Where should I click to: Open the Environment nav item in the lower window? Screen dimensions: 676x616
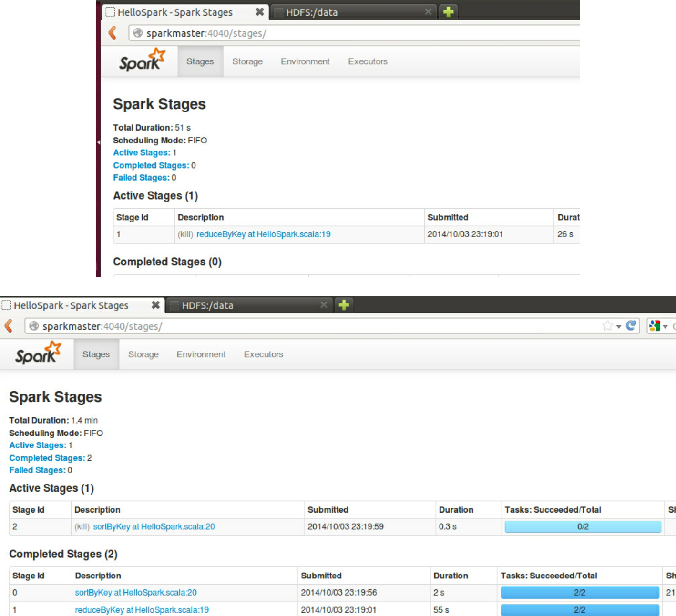click(201, 354)
